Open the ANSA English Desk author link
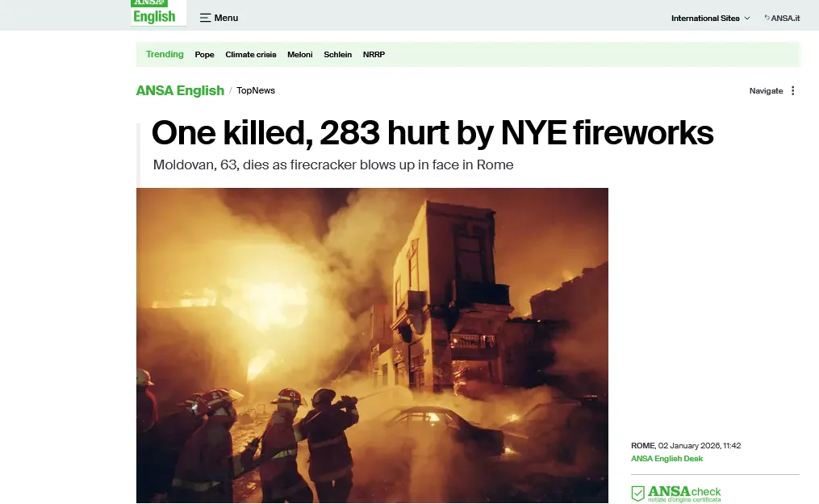The height and width of the screenshot is (504, 819). (x=666, y=459)
